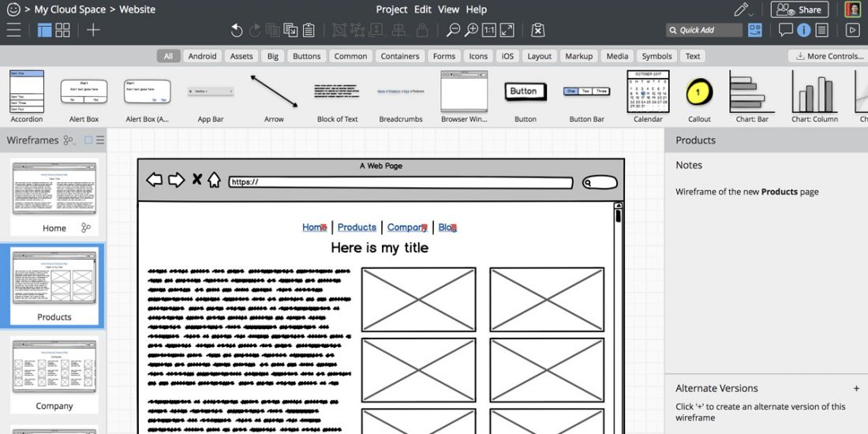
Task: Select the iOS controls category
Action: [507, 56]
